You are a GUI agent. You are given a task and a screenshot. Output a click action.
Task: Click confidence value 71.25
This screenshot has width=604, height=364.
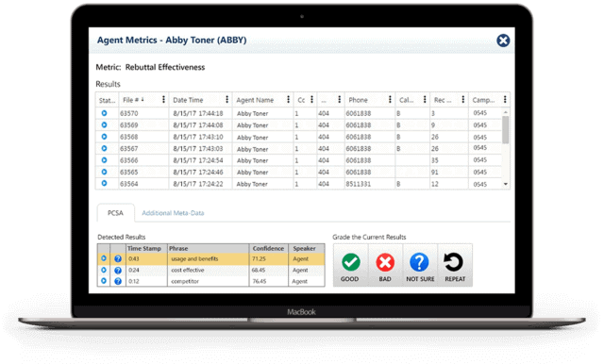(x=259, y=259)
